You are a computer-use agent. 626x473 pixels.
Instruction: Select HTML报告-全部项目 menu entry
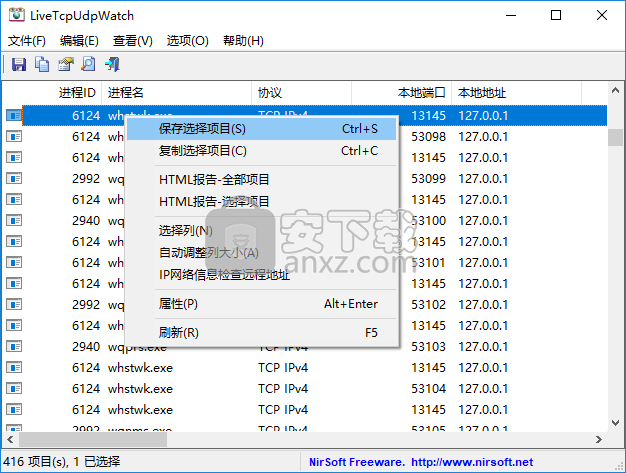pos(261,180)
